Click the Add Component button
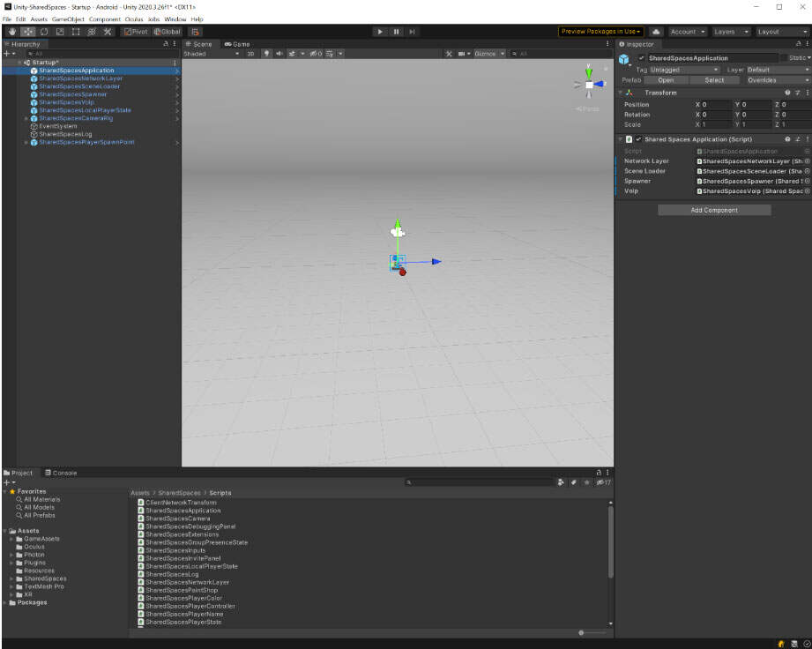Image resolution: width=812 pixels, height=649 pixels. pos(714,210)
